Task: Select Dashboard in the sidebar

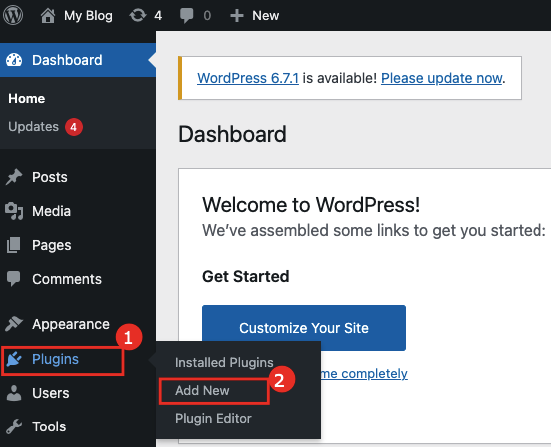Action: 67,60
